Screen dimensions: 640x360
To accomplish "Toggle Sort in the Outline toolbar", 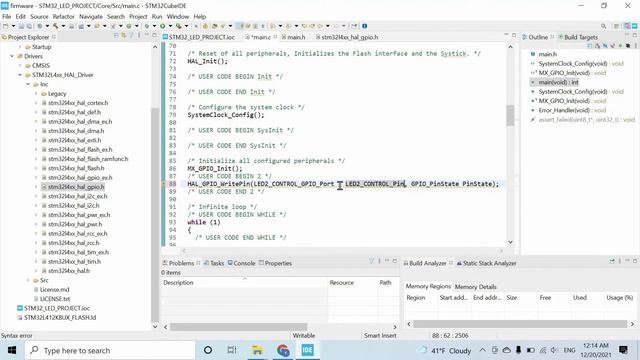I will click(597, 46).
